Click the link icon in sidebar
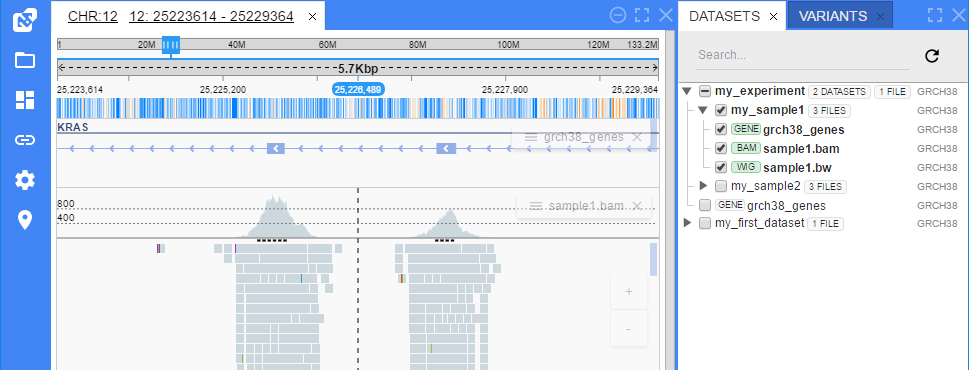The height and width of the screenshot is (370, 969). [x=25, y=140]
